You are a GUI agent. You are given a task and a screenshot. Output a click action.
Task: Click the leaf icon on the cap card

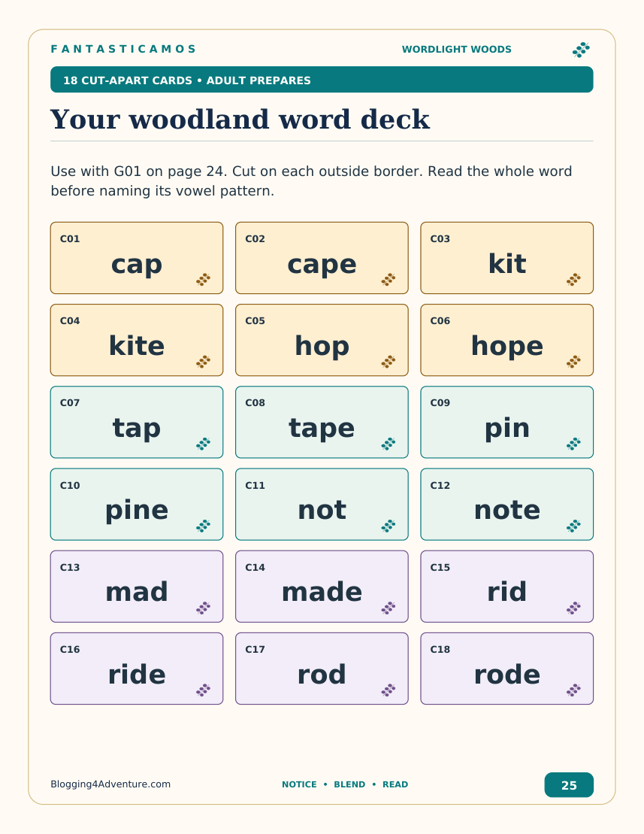[x=204, y=280]
